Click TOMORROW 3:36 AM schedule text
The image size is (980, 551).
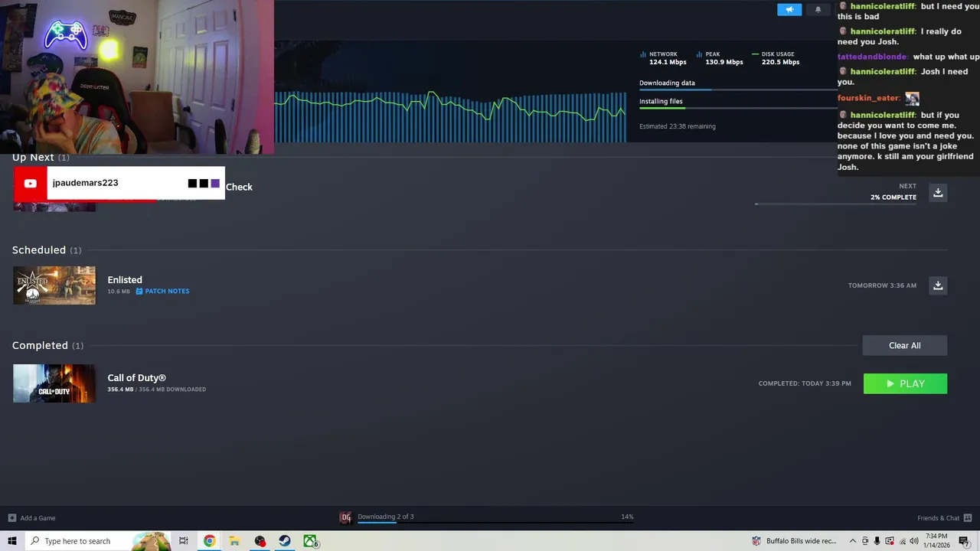(882, 285)
